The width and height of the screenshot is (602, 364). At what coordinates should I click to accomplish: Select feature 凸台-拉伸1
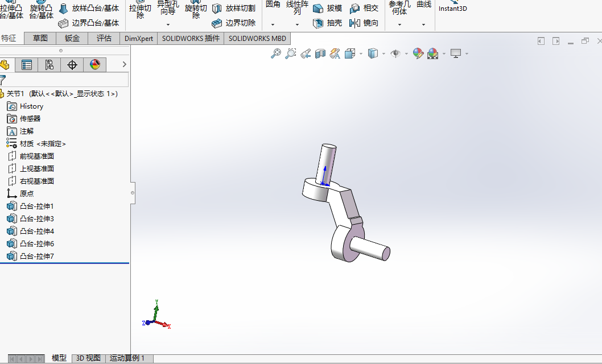[30, 206]
